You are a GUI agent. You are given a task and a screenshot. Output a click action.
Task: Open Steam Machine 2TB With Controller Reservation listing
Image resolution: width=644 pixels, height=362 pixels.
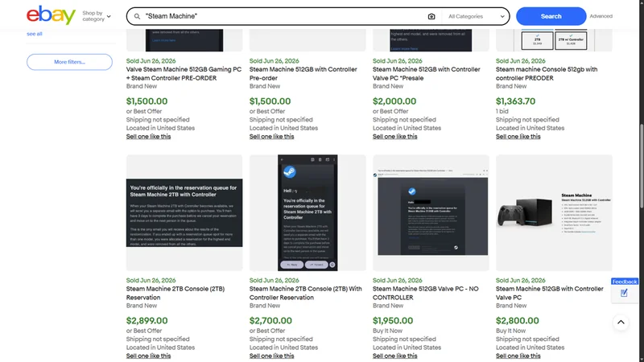coord(306,293)
